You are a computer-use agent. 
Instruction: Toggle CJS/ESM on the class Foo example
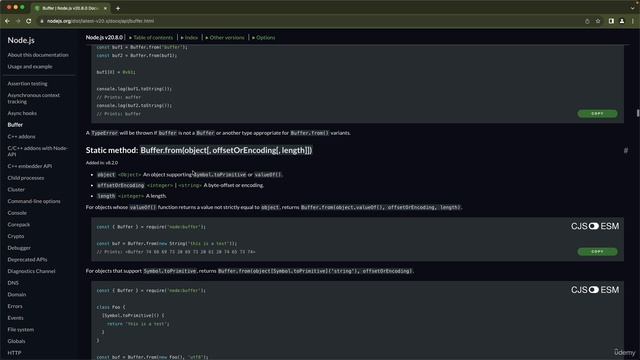(594, 290)
